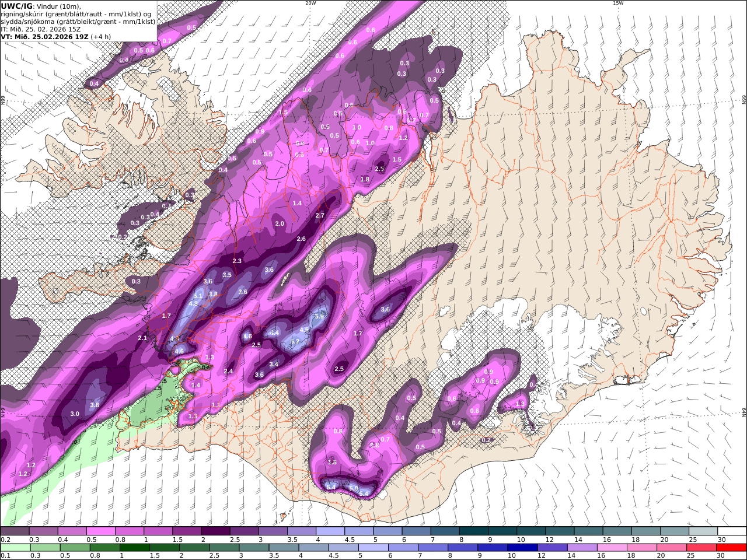Click the 30 label on rain scale

(721, 556)
